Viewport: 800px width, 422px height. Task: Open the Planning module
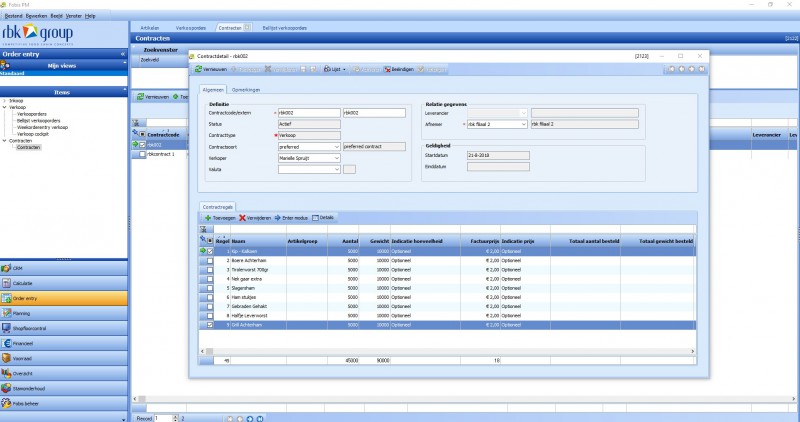(64, 313)
